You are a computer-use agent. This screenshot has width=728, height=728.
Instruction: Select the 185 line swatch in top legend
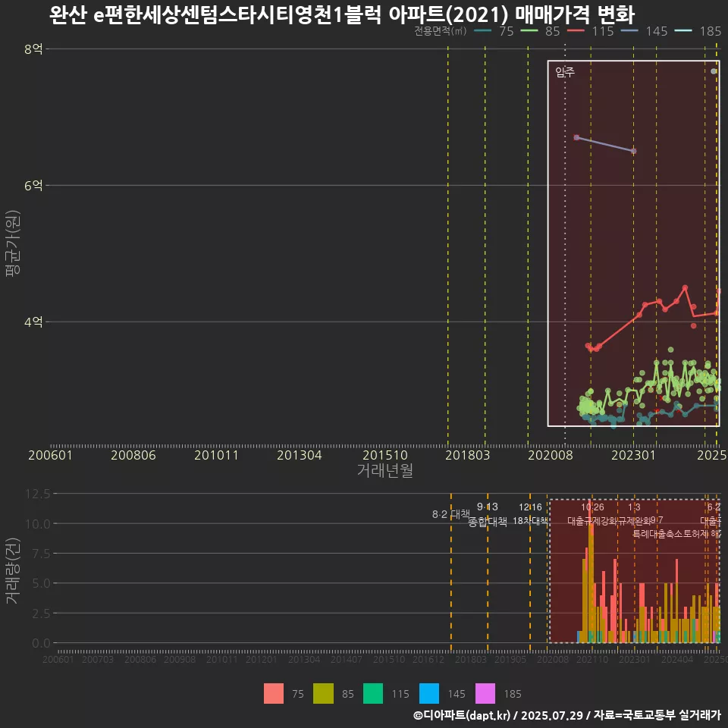pos(683,31)
